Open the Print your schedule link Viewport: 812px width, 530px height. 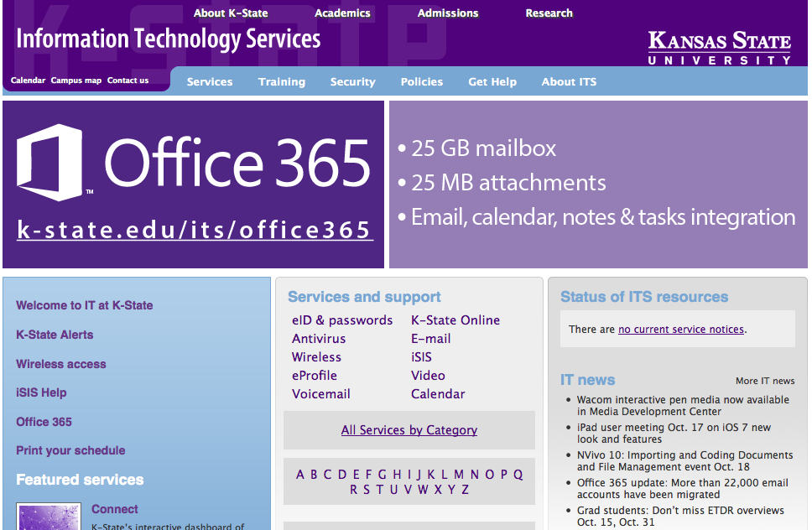[x=70, y=450]
